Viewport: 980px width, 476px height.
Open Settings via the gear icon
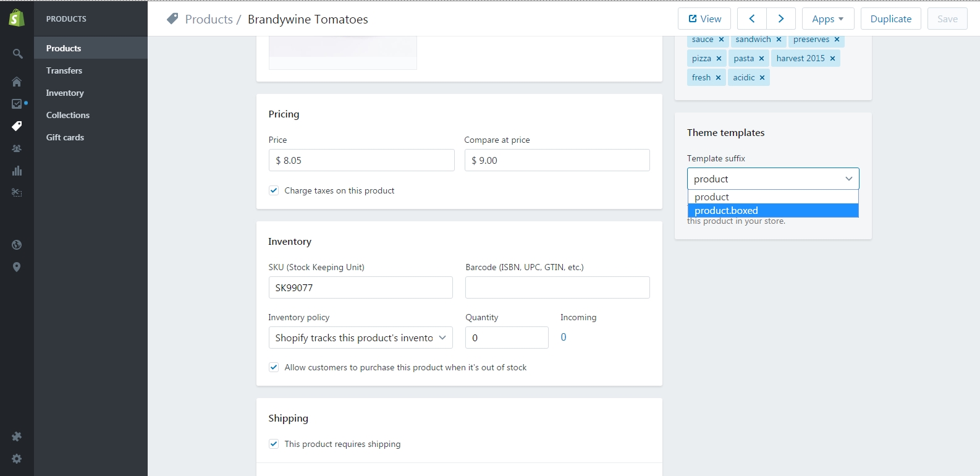[x=17, y=459]
